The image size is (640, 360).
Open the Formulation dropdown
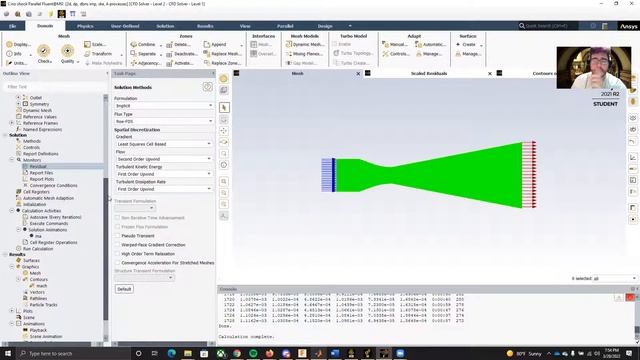tap(164, 106)
